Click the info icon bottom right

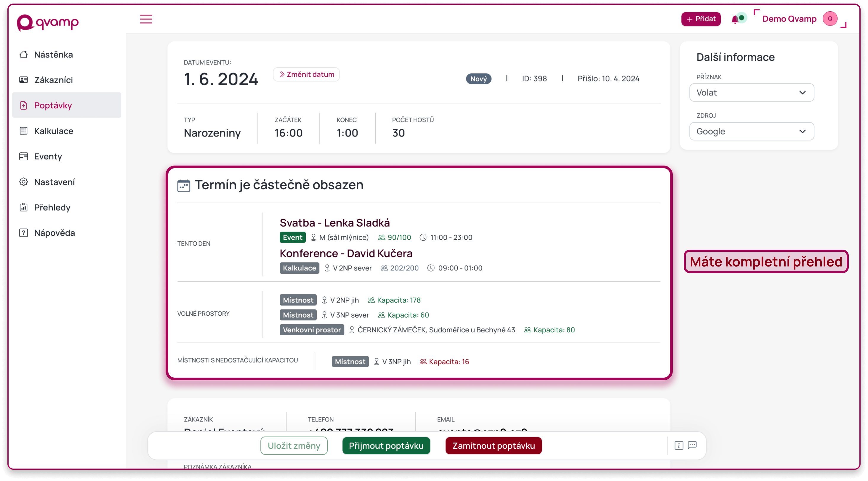679,445
